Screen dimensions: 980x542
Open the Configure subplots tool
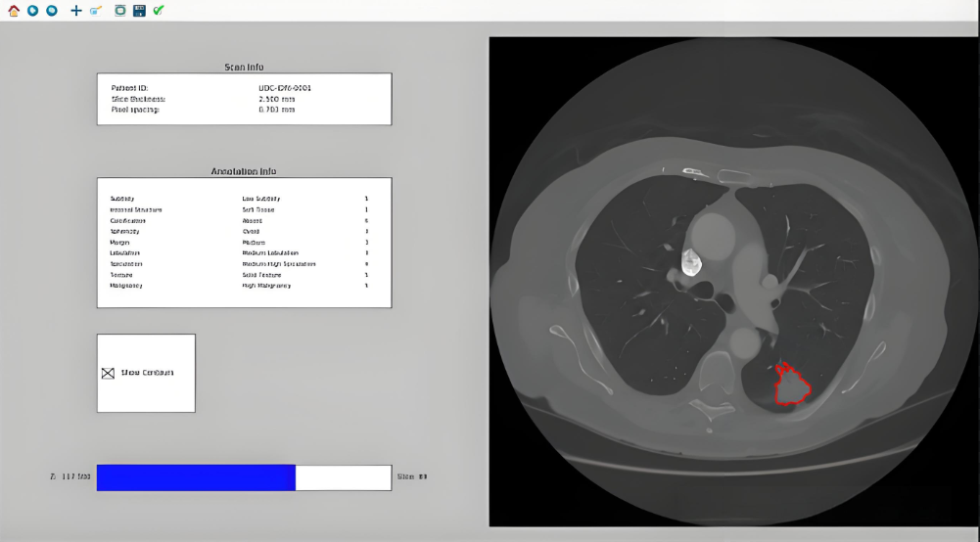coord(120,10)
